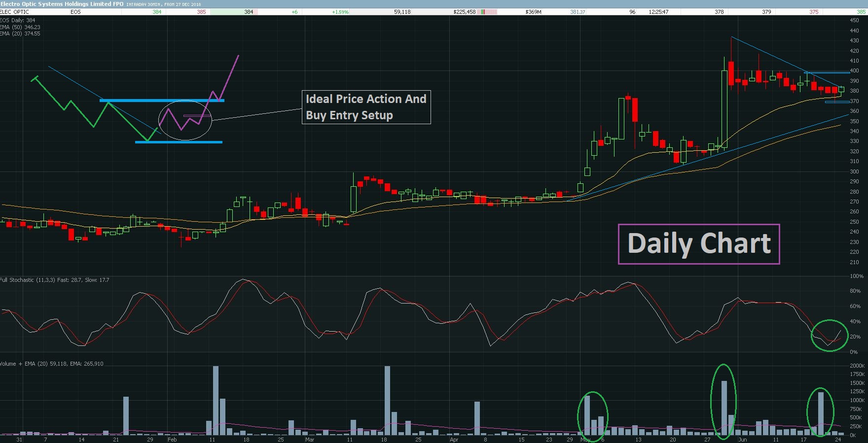Click 'INTRADAY 30MIN, FROM 27 DEC 2018' label
868x443 pixels.
[164, 4]
